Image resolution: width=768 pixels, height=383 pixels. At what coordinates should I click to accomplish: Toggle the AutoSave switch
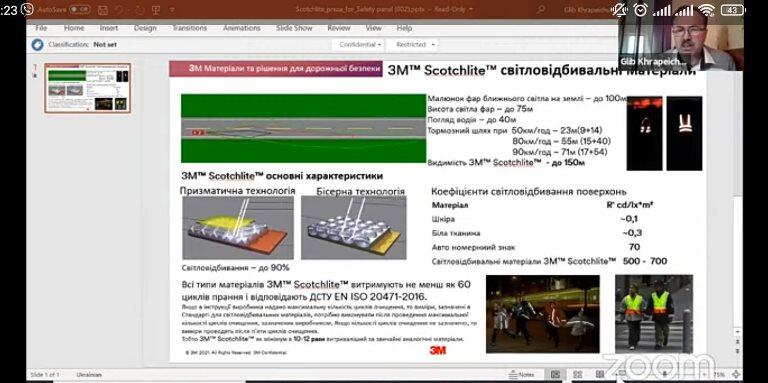pos(79,9)
